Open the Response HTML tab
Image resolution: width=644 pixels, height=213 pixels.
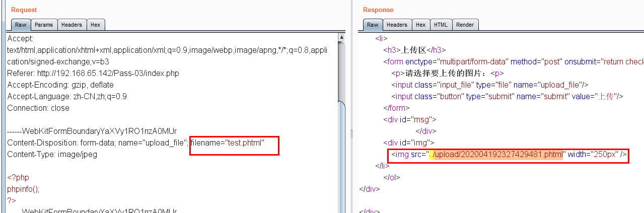[441, 25]
